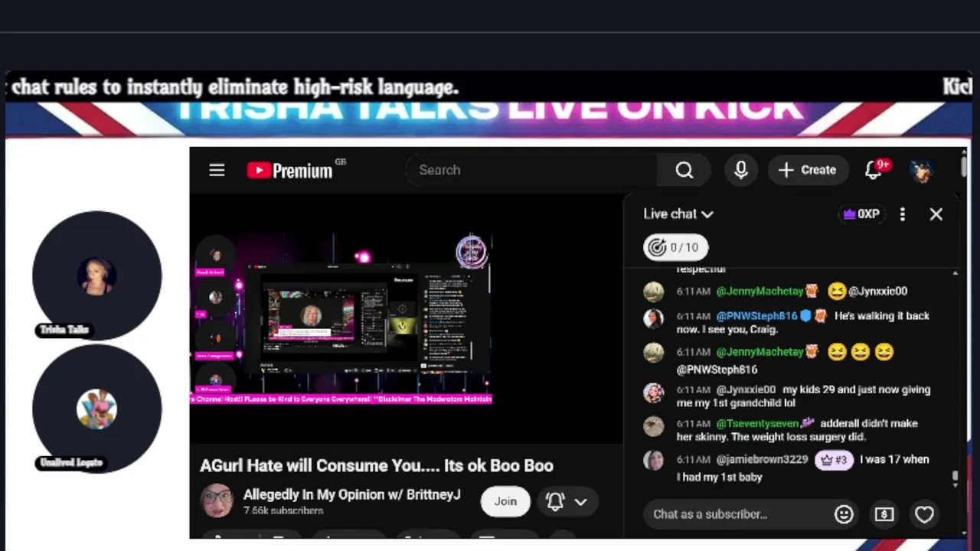This screenshot has width=980, height=551.
Task: Focus the Chat as a subscriber input
Action: pyautogui.click(x=737, y=514)
